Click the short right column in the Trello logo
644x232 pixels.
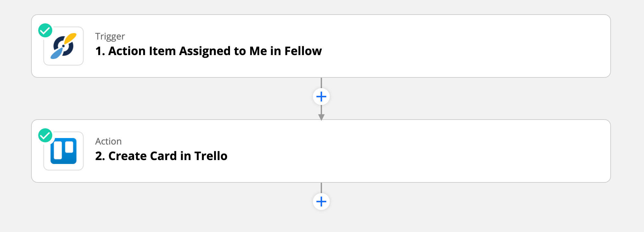[69, 147]
